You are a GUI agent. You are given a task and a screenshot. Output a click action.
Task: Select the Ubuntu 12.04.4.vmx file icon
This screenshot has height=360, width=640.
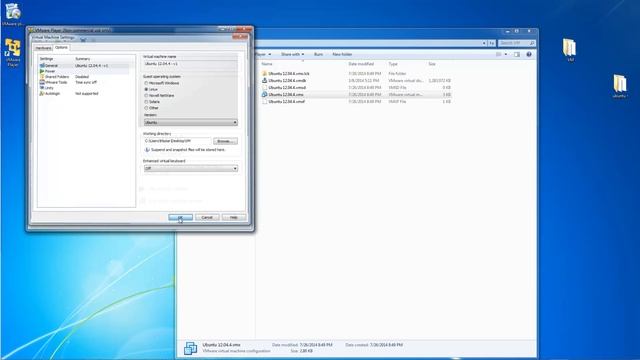pos(264,94)
